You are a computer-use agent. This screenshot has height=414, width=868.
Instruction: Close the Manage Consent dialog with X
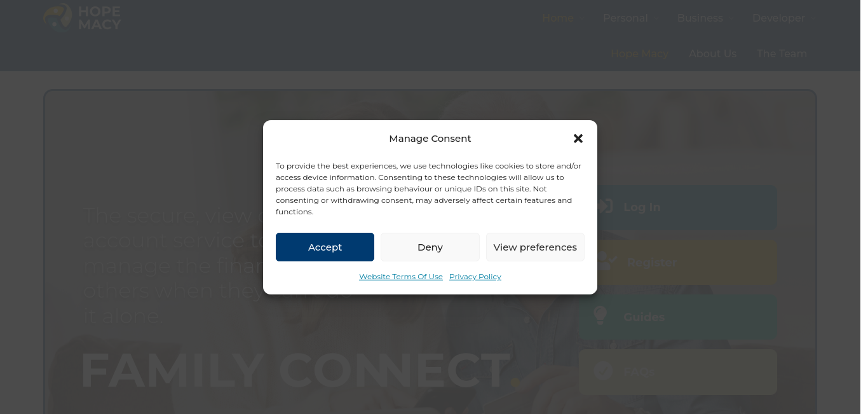pyautogui.click(x=578, y=138)
